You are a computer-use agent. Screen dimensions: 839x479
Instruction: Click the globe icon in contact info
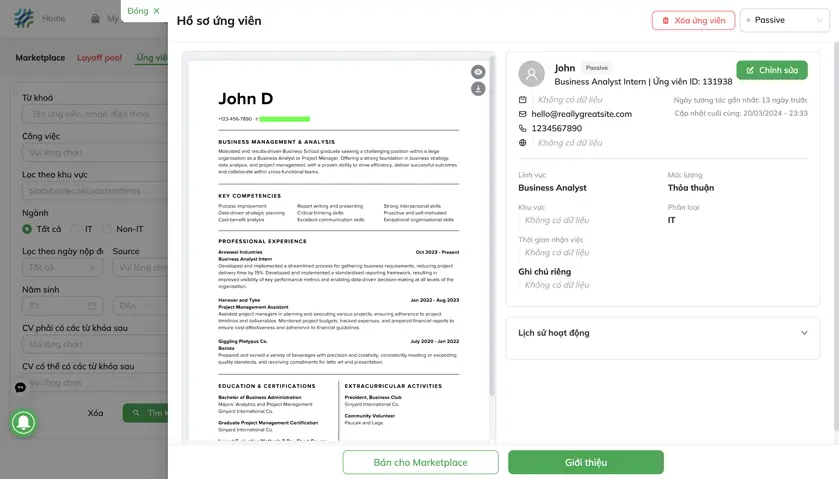523,143
